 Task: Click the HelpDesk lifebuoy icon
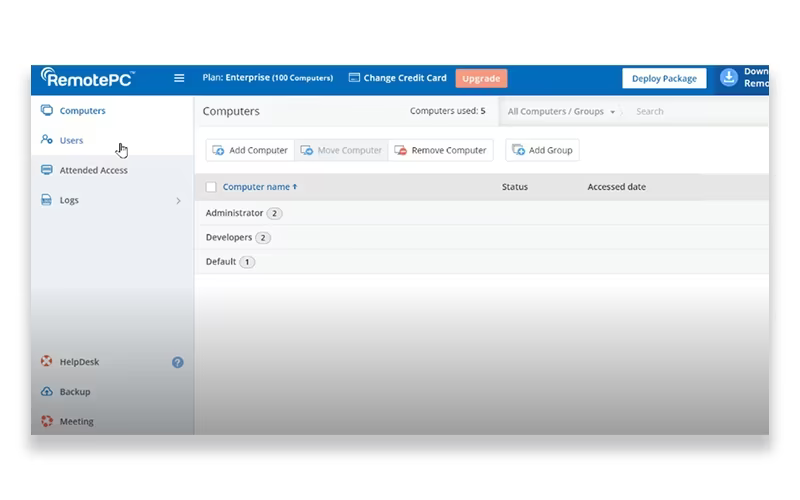pyautogui.click(x=46, y=361)
